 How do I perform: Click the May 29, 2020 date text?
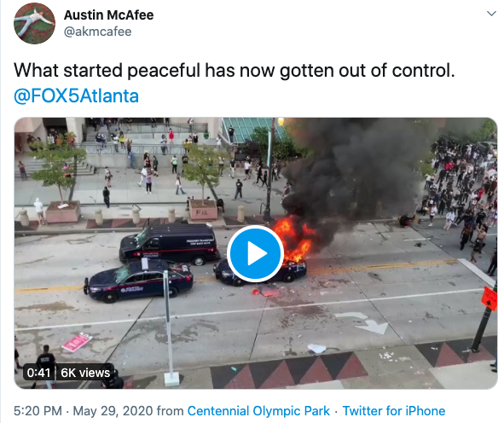tap(113, 411)
